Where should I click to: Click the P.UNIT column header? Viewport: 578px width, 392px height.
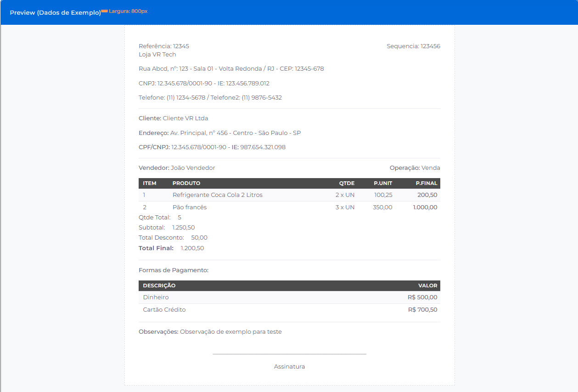click(x=383, y=183)
